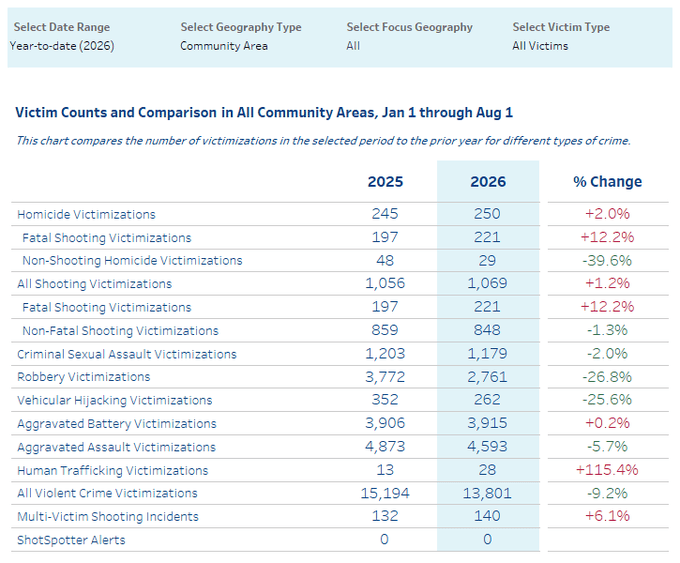The height and width of the screenshot is (563, 680).
Task: Click the Aggravated Assault 2025 value 4,873
Action: point(385,446)
